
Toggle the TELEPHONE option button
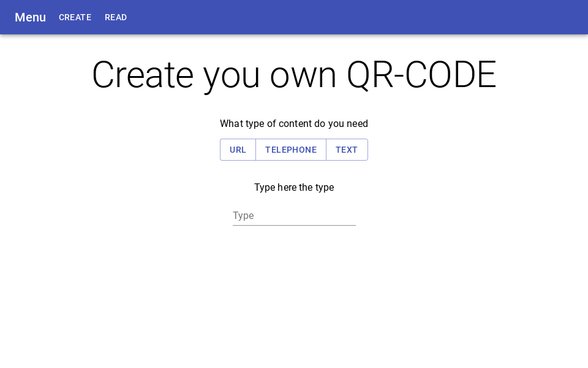click(291, 150)
